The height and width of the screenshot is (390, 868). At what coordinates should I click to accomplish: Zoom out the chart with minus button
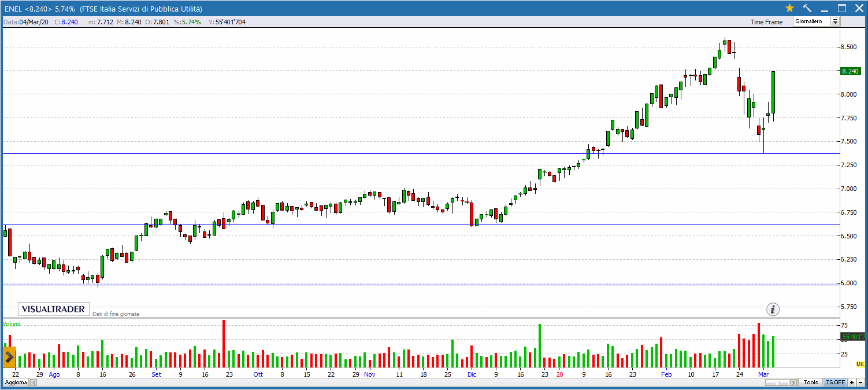pos(860,382)
